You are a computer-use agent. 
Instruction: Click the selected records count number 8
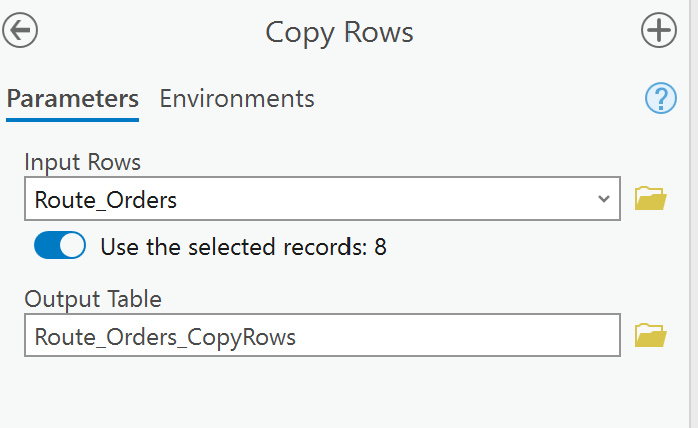tap(380, 247)
